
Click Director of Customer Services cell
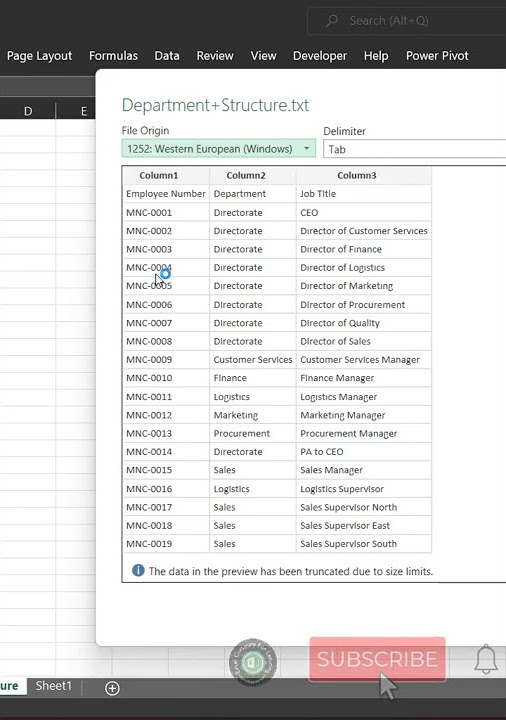tap(364, 231)
